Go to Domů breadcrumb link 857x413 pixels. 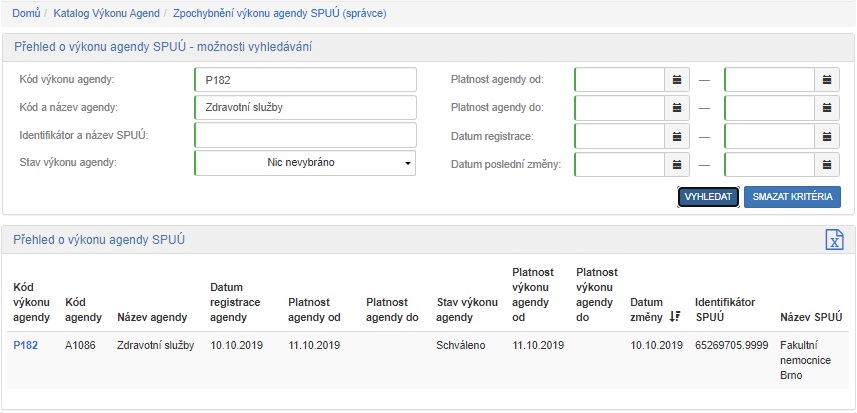[x=26, y=14]
